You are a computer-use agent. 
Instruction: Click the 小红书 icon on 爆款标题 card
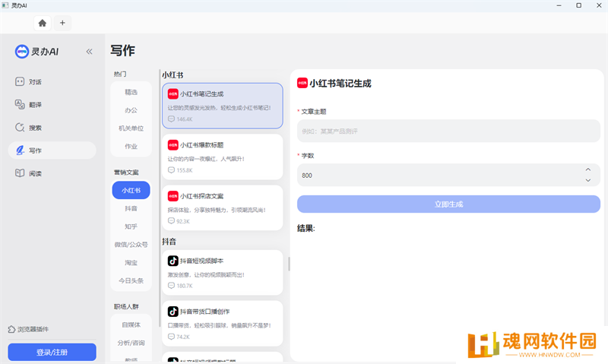click(x=173, y=145)
